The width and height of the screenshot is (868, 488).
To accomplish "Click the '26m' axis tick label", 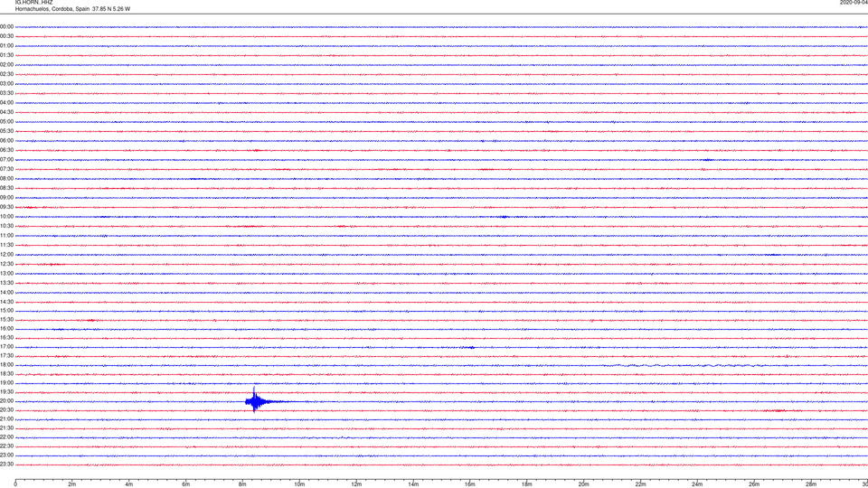I will [754, 484].
